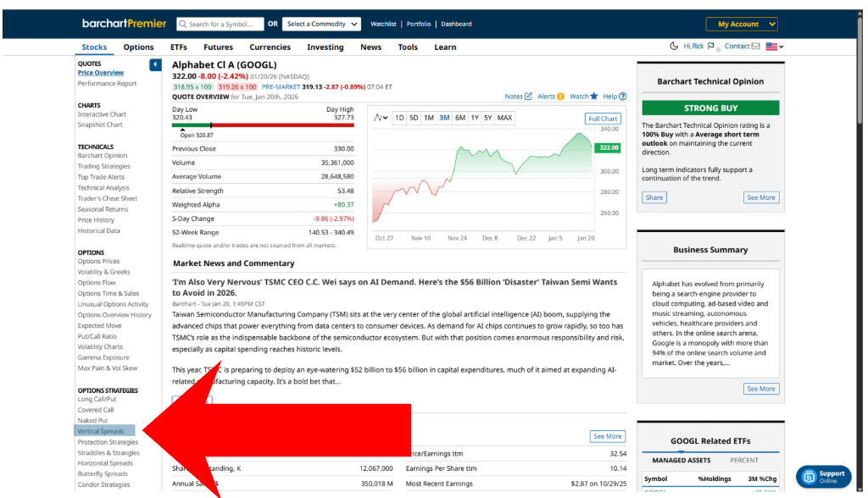Open the Currencies main menu
The image size is (868, 498).
click(270, 47)
